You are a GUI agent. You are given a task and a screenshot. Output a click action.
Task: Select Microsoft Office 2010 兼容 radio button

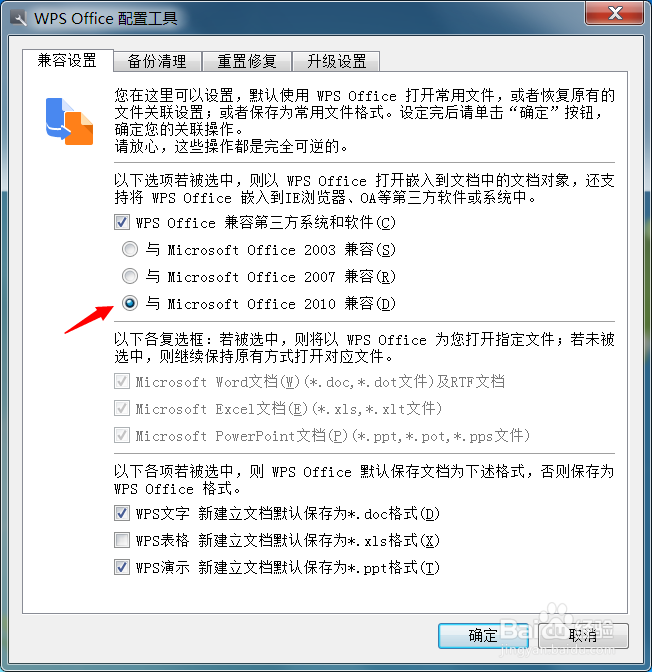click(129, 303)
